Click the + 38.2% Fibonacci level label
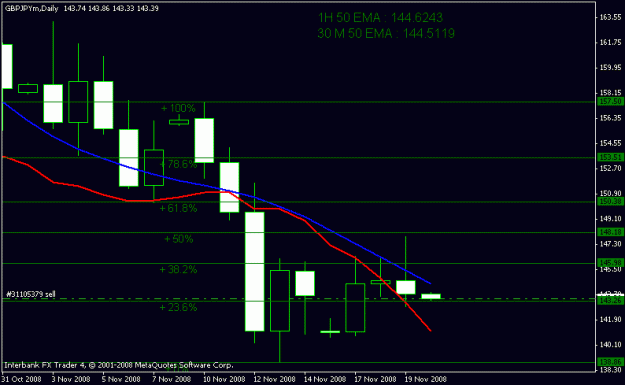The width and height of the screenshot is (625, 385). [178, 269]
